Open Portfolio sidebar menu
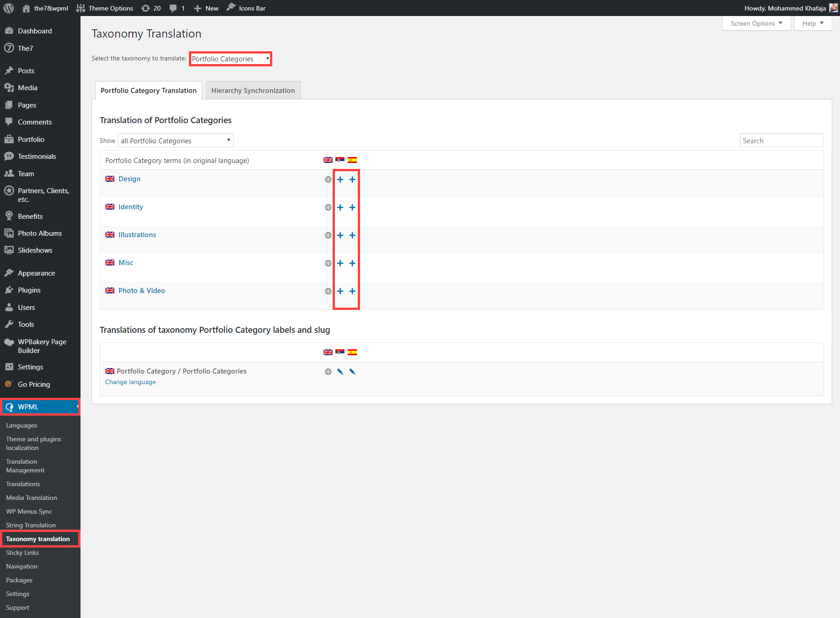 [40, 140]
